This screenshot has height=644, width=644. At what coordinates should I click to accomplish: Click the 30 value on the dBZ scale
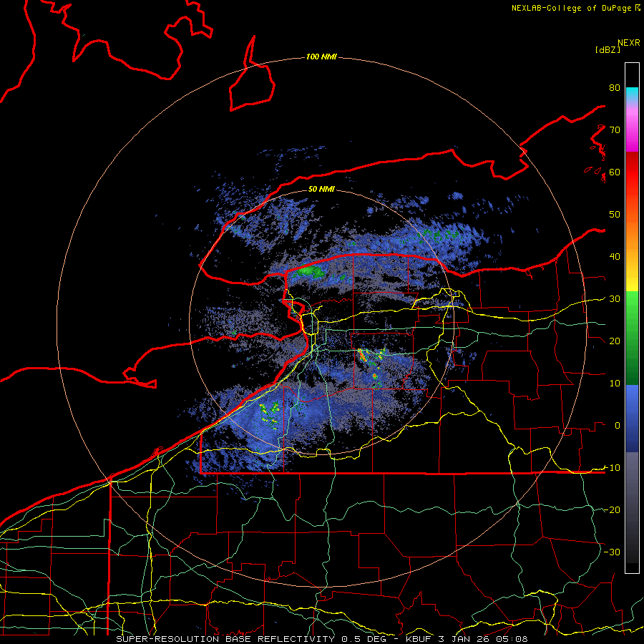click(615, 299)
